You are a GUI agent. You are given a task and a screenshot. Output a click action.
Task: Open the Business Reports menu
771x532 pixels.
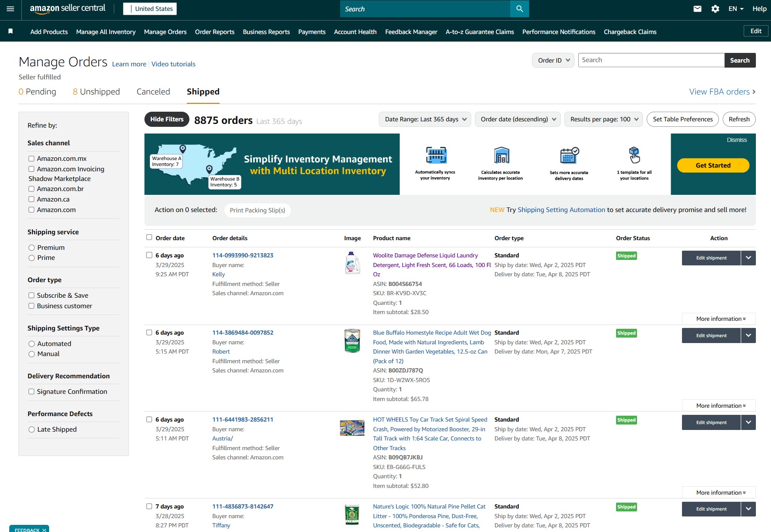tap(266, 32)
